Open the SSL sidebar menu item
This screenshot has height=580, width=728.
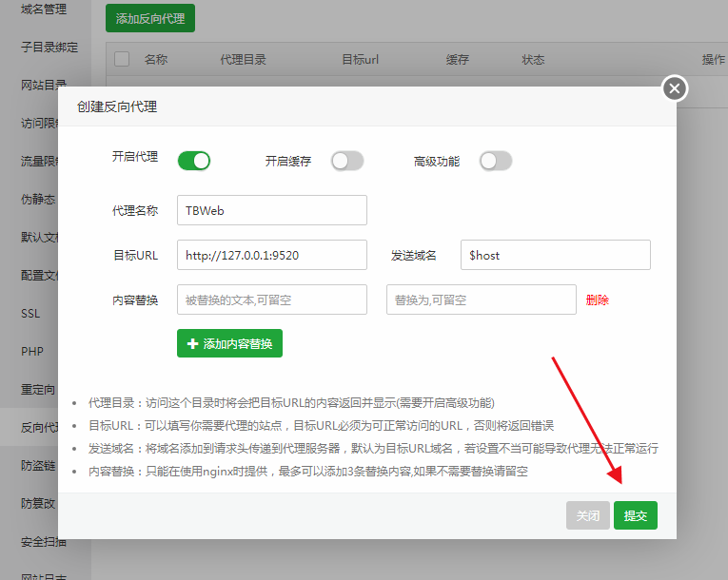click(x=31, y=314)
